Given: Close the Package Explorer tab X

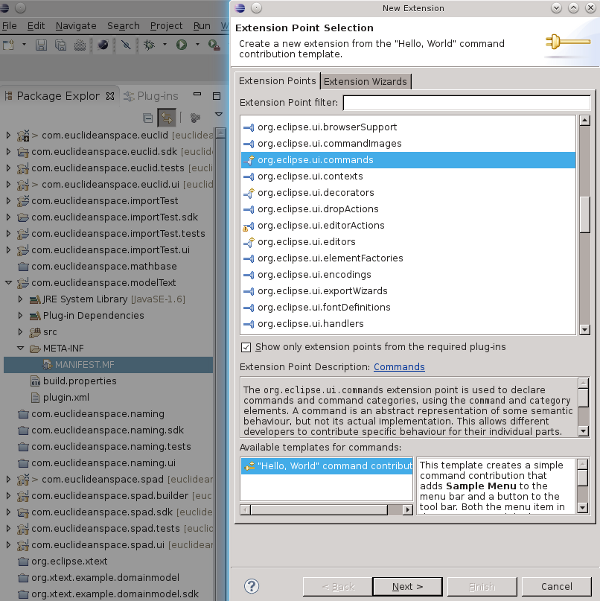Looking at the screenshot, I should (110, 96).
